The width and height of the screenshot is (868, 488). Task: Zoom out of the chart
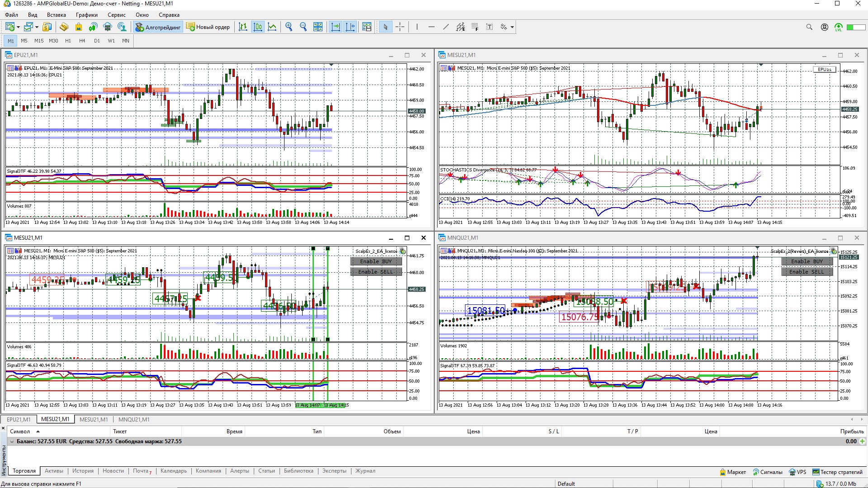[303, 27]
